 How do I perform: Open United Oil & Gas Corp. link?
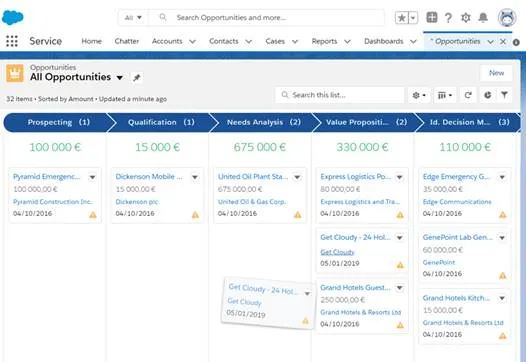[x=252, y=202]
